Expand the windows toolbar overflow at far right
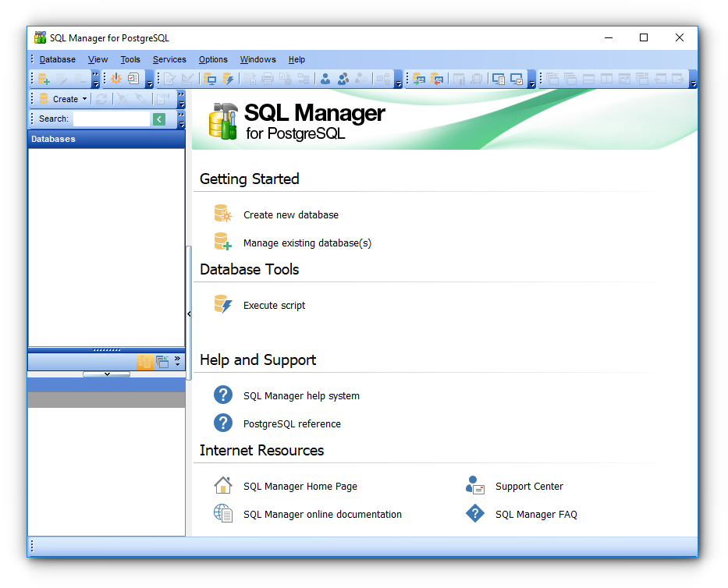This screenshot has height=588, width=728. tap(693, 80)
